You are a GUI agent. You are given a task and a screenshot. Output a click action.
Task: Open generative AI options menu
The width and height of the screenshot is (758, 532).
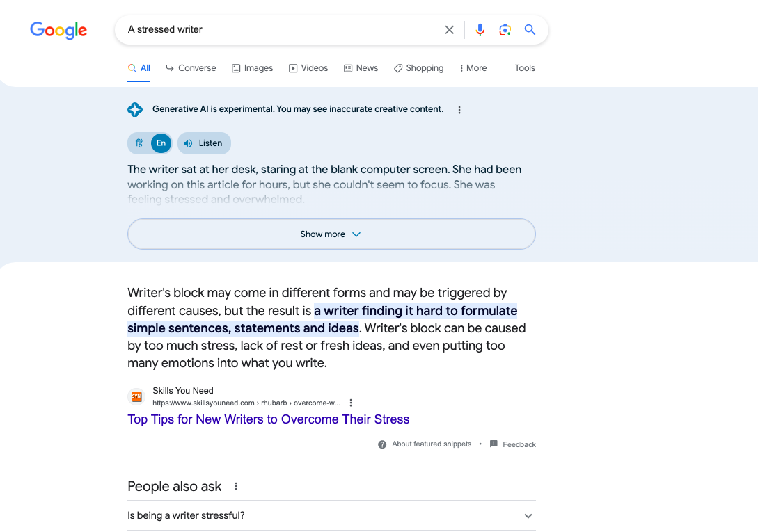click(x=459, y=110)
